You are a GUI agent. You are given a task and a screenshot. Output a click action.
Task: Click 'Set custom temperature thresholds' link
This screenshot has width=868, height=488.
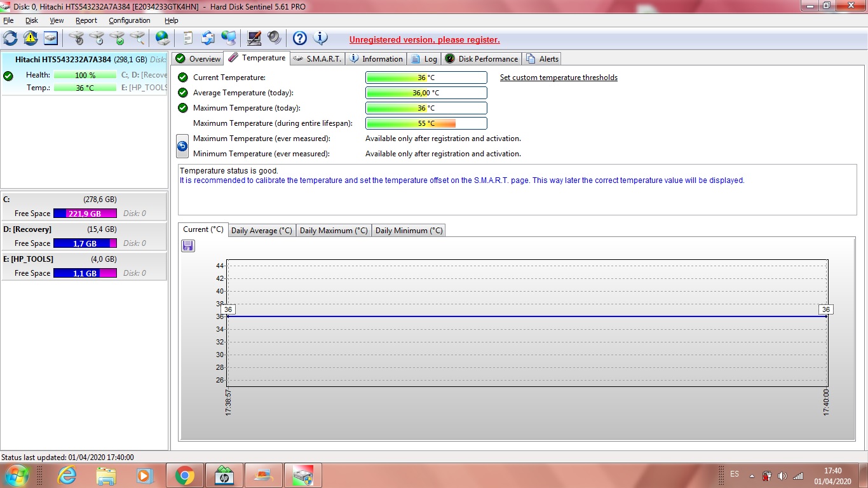click(559, 78)
